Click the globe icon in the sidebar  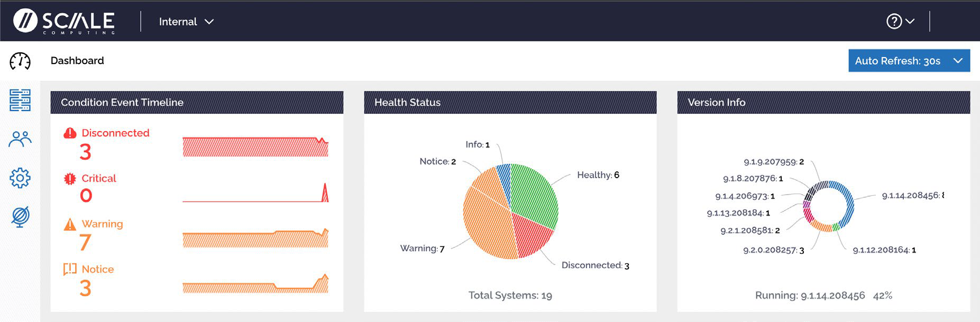point(20,216)
